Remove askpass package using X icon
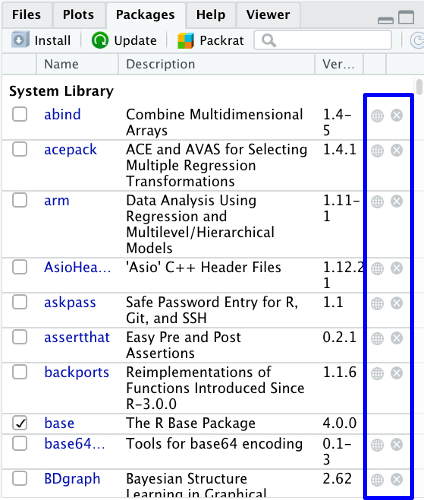The width and height of the screenshot is (424, 500). point(397,303)
